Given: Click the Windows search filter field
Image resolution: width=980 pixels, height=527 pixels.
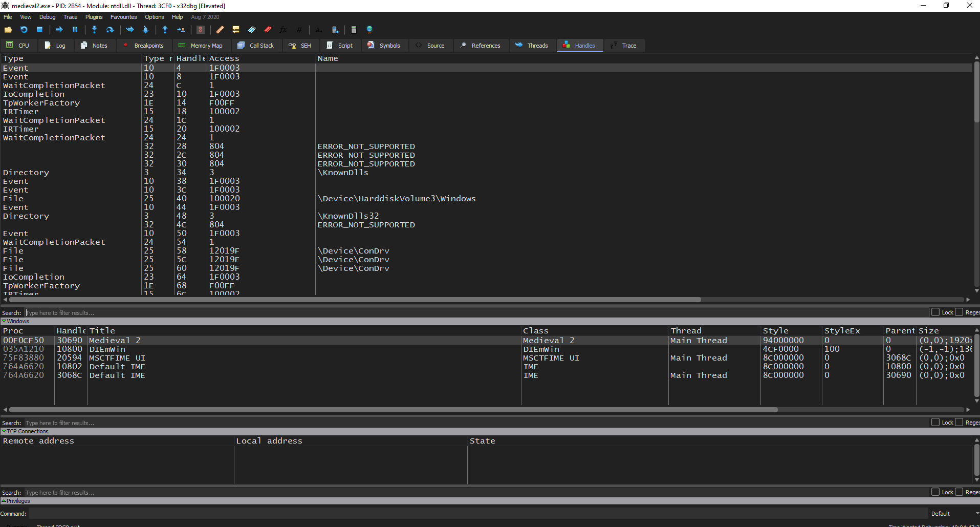Looking at the screenshot, I should click(476, 423).
